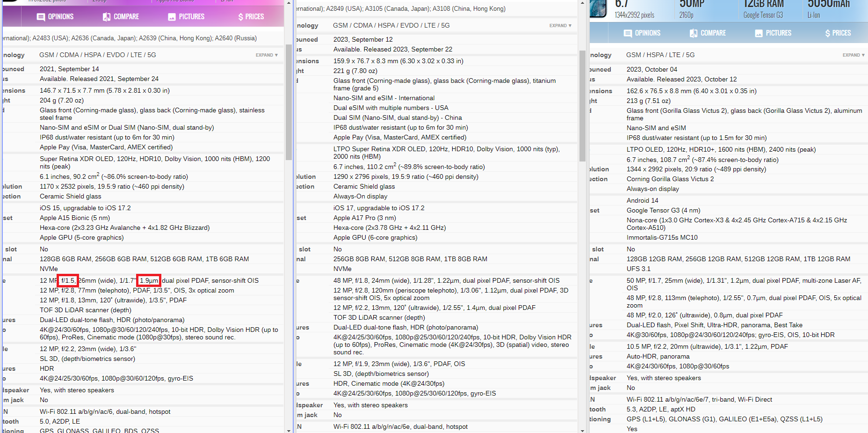Viewport: 868px width, 433px height.
Task: Click the middle pane's scroll-down arrow
Action: (x=582, y=430)
